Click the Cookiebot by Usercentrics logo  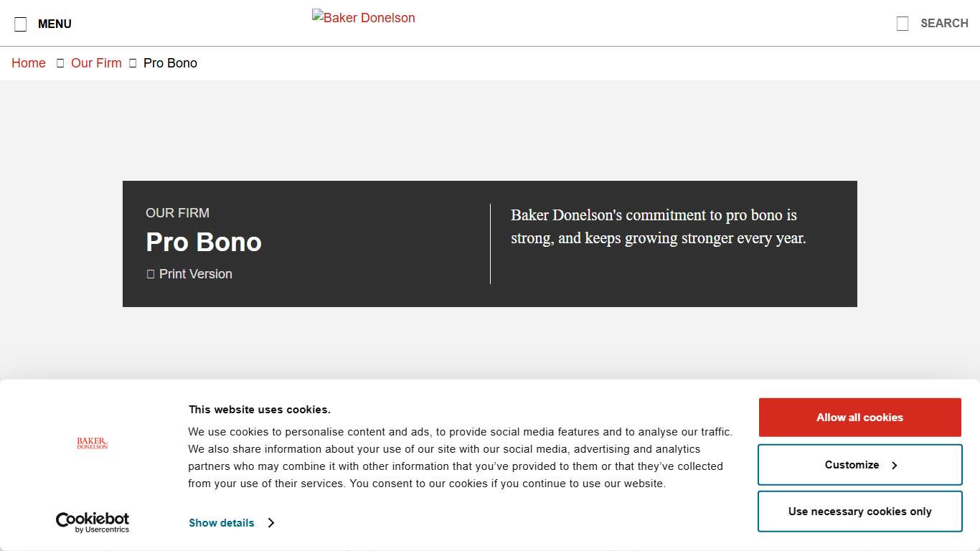(x=92, y=521)
